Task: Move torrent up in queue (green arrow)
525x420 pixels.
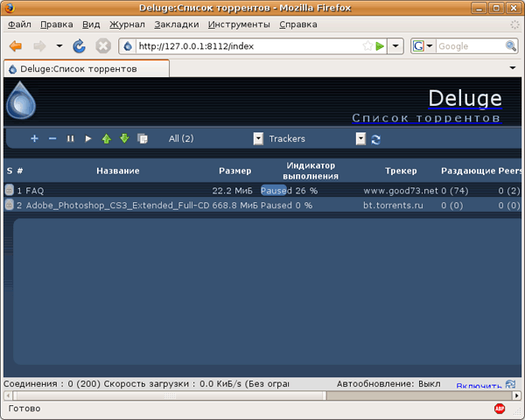Action: click(107, 138)
